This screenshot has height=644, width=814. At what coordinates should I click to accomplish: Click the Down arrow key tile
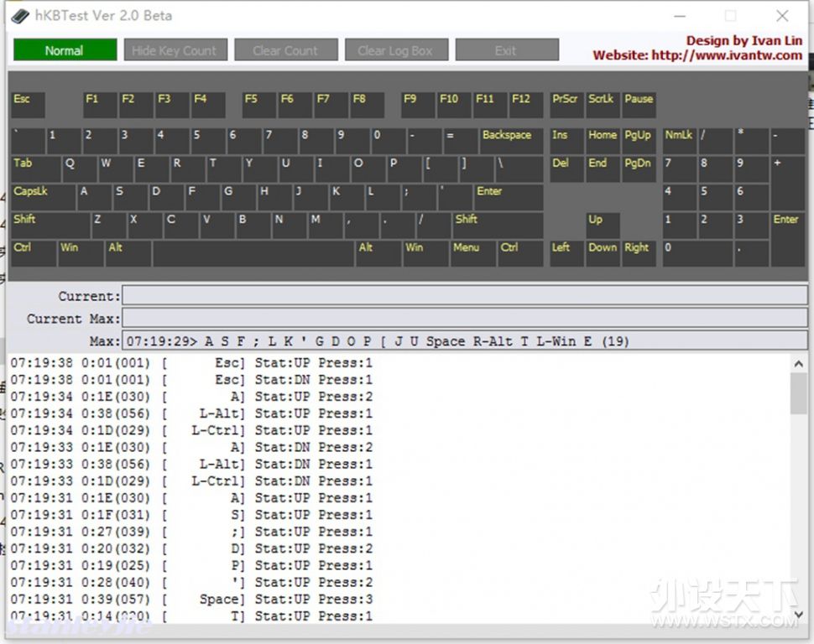[603, 253]
